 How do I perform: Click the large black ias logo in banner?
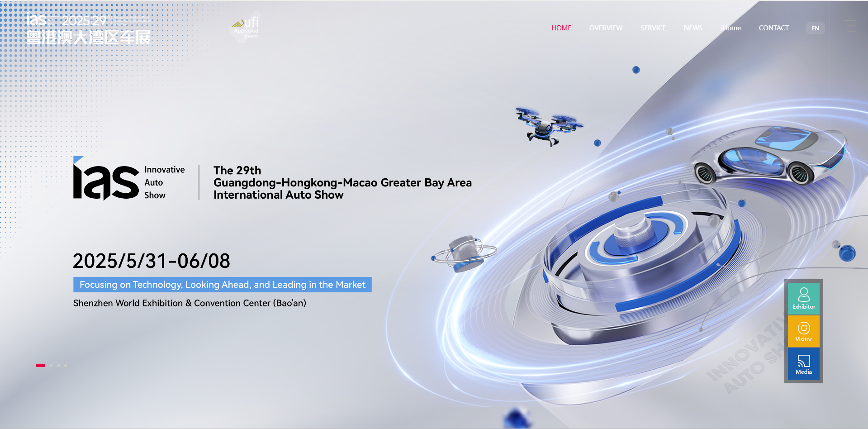click(x=106, y=179)
